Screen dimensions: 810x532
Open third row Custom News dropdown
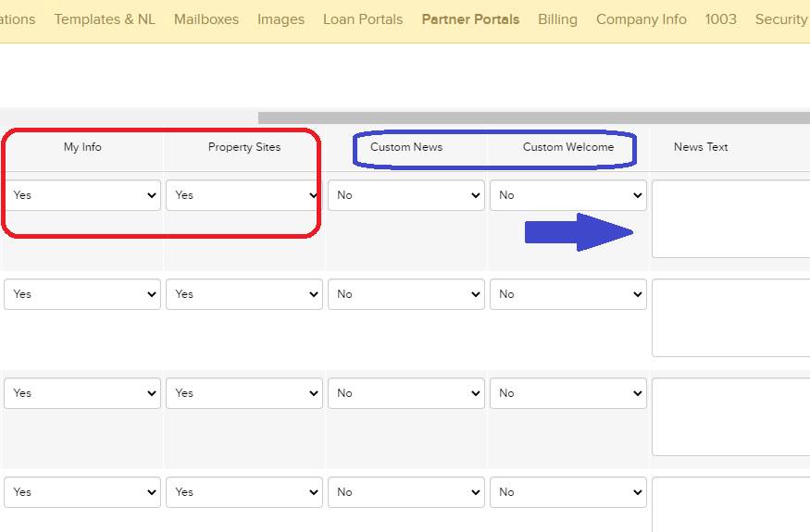coord(406,393)
